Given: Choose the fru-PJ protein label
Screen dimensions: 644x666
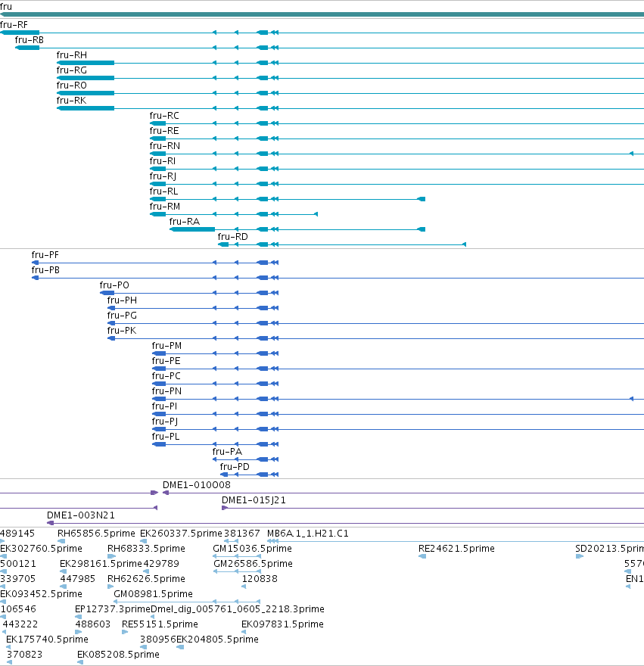Looking at the screenshot, I should click(165, 422).
